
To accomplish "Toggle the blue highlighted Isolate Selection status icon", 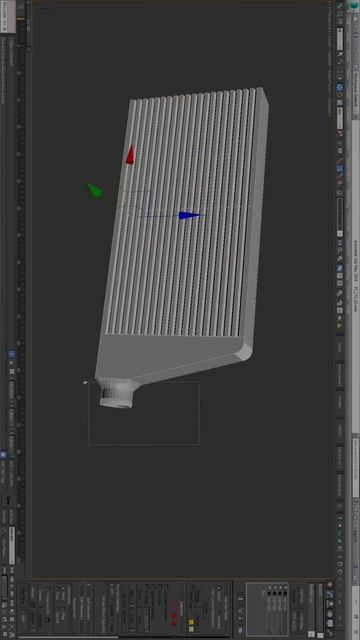I will coord(12,353).
